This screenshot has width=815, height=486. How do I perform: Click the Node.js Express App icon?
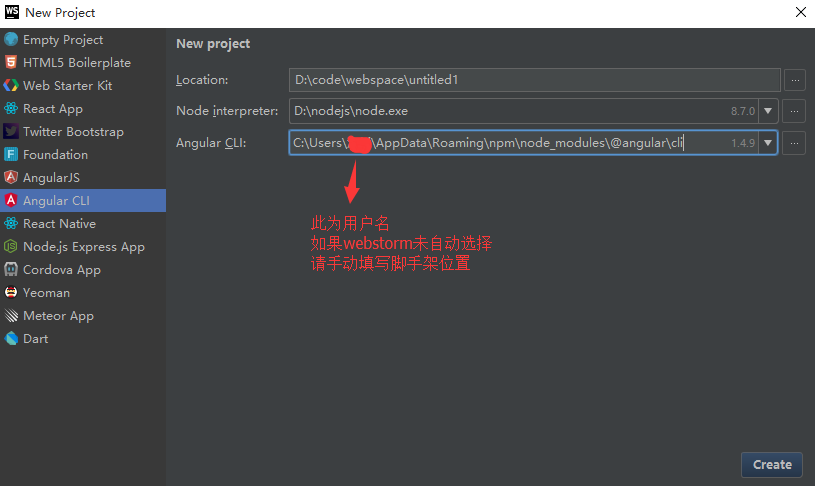[x=11, y=246]
